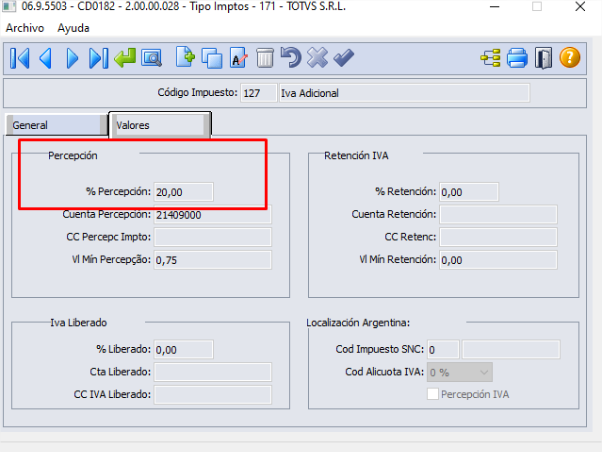Viewport: 602px width, 452px height.
Task: Click the Cod Impuesto SNC code field
Action: pyautogui.click(x=443, y=349)
